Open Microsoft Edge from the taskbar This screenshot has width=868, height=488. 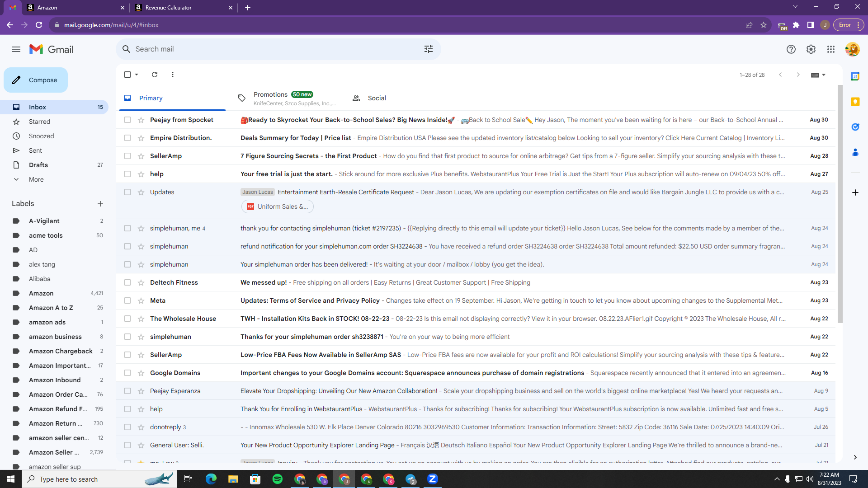(x=211, y=479)
